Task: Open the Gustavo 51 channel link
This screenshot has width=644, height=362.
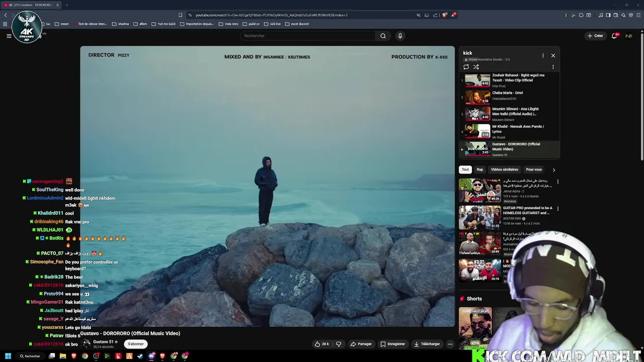Action: [x=103, y=342]
